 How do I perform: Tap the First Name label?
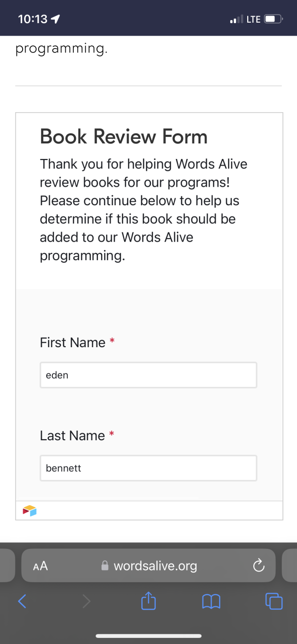point(73,343)
